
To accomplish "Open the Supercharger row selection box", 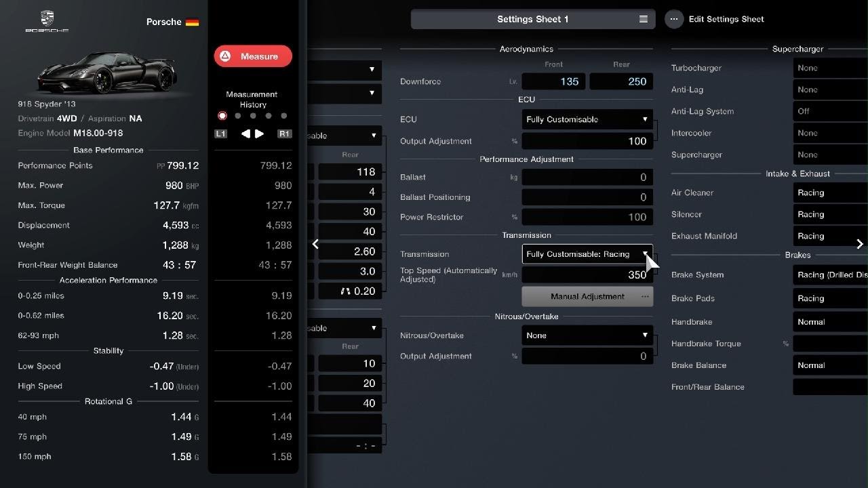I will point(830,155).
